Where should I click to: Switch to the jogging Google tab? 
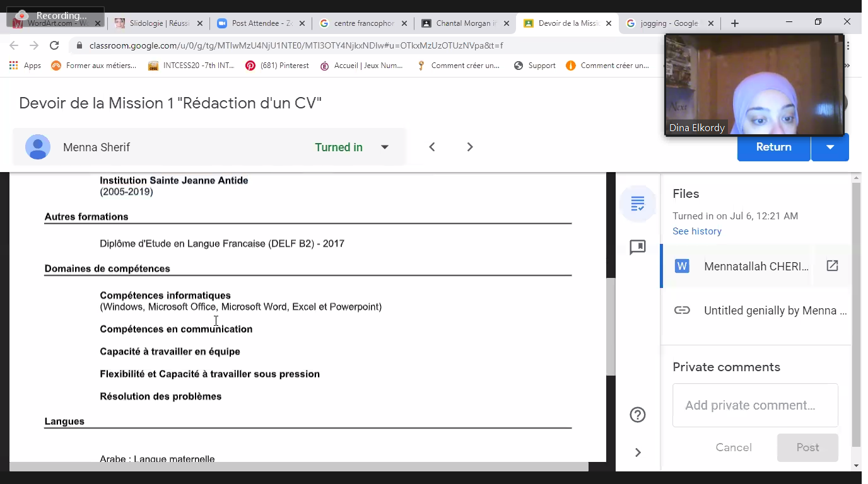[669, 23]
